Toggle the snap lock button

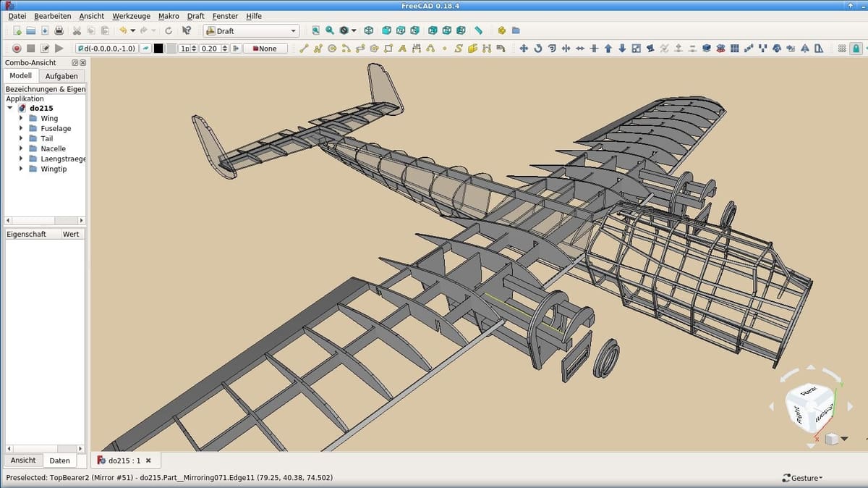(856, 49)
